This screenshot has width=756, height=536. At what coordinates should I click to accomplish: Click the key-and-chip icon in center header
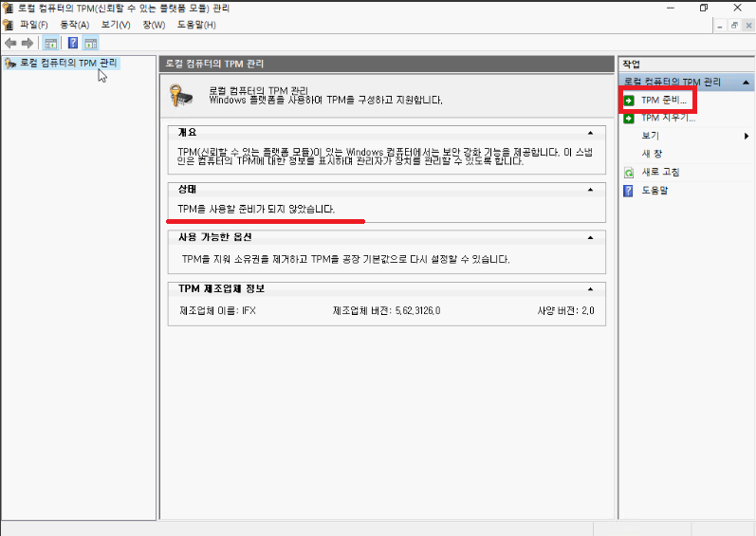coord(181,96)
